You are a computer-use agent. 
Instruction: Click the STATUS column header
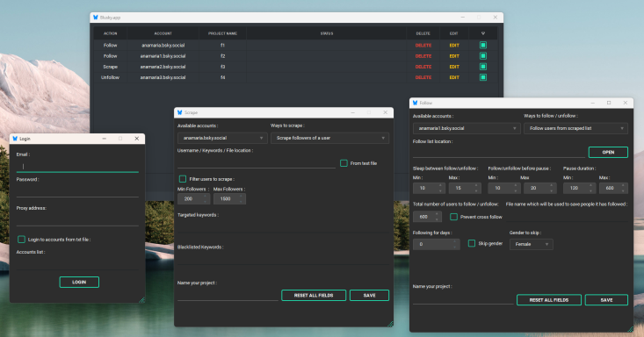(327, 33)
